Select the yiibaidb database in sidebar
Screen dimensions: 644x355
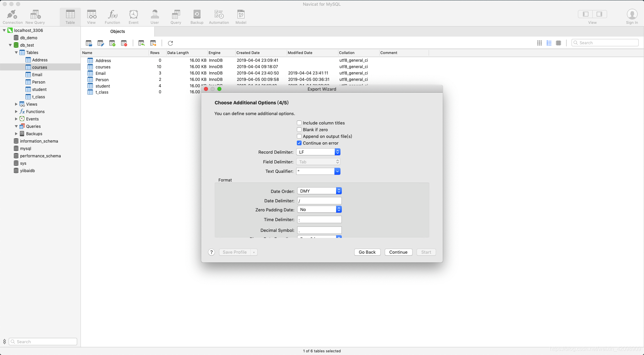click(27, 170)
